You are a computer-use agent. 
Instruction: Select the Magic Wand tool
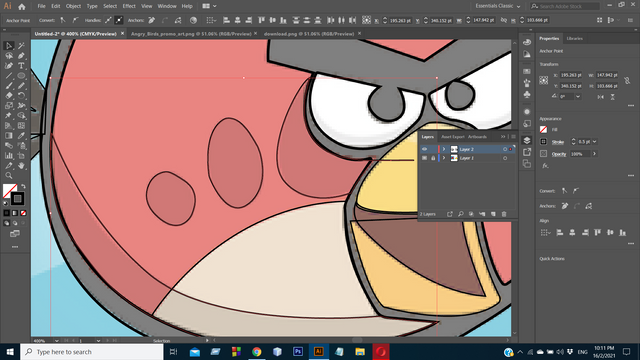21,46
